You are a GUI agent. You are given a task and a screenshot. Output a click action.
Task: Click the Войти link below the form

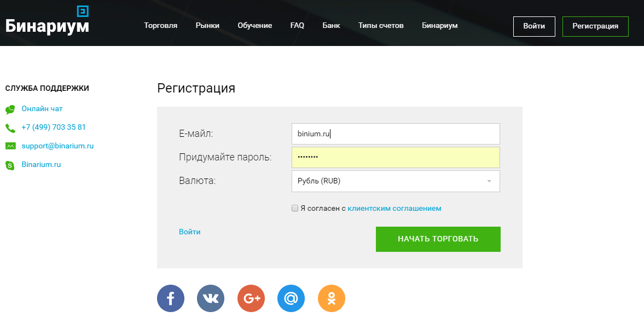[x=190, y=232]
